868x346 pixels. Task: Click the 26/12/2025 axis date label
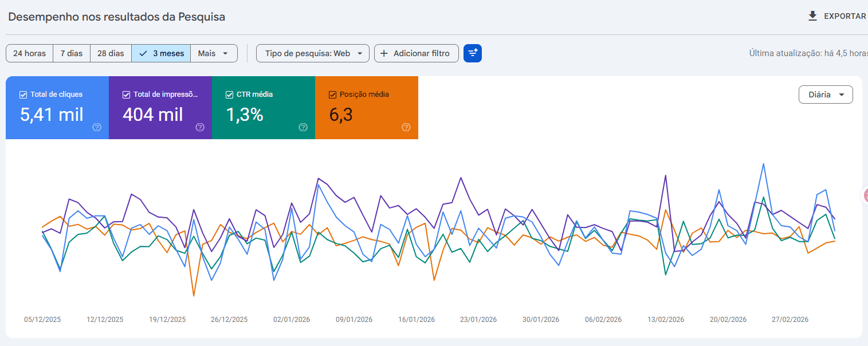coord(229,320)
